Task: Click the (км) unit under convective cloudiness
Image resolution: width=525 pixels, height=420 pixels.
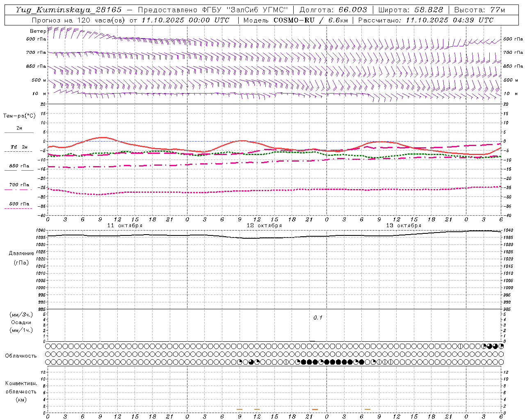Action: pyautogui.click(x=21, y=399)
